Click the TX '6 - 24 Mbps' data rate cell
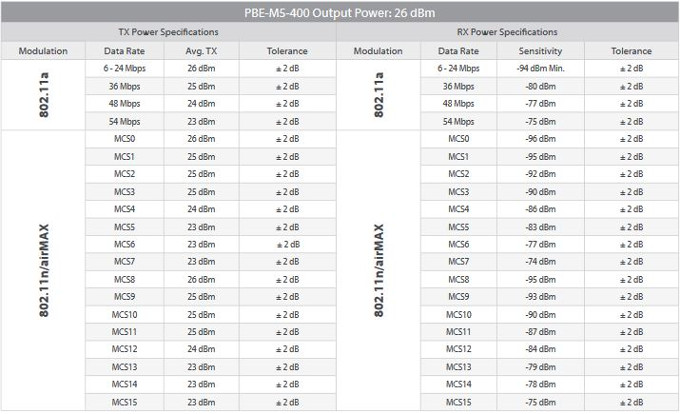Image resolution: width=680 pixels, height=414 pixels. [x=124, y=68]
